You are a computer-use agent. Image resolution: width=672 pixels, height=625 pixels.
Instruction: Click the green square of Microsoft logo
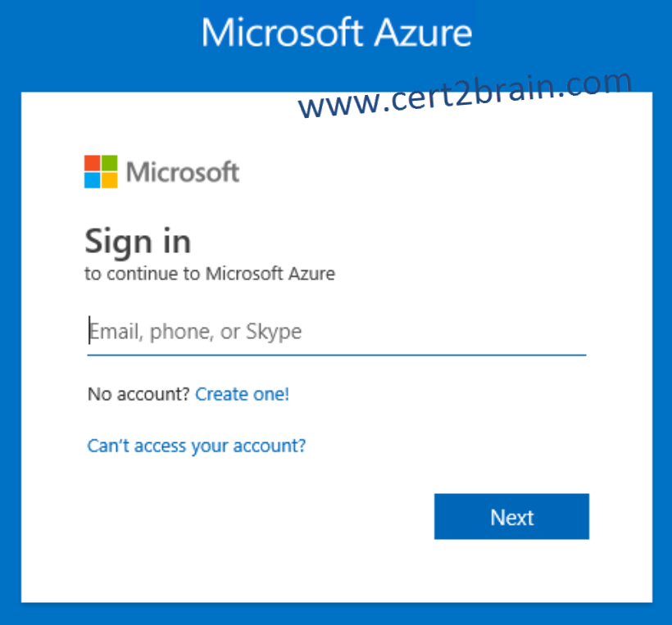(x=109, y=163)
